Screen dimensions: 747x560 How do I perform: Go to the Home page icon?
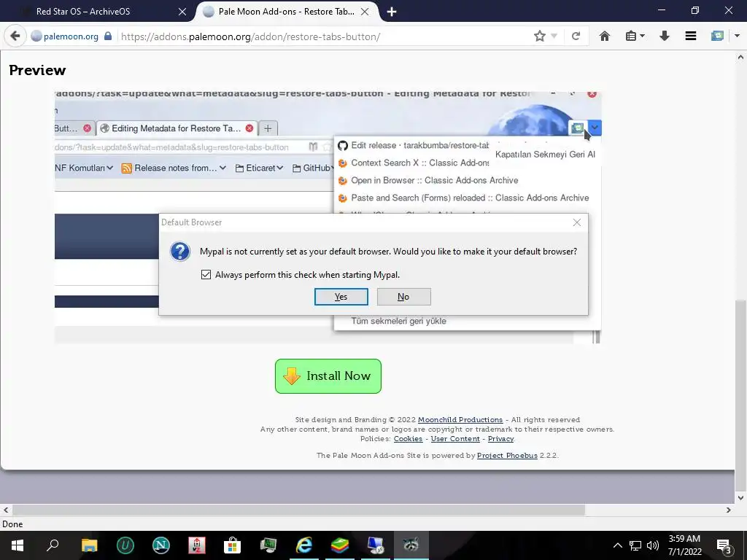[x=605, y=36]
